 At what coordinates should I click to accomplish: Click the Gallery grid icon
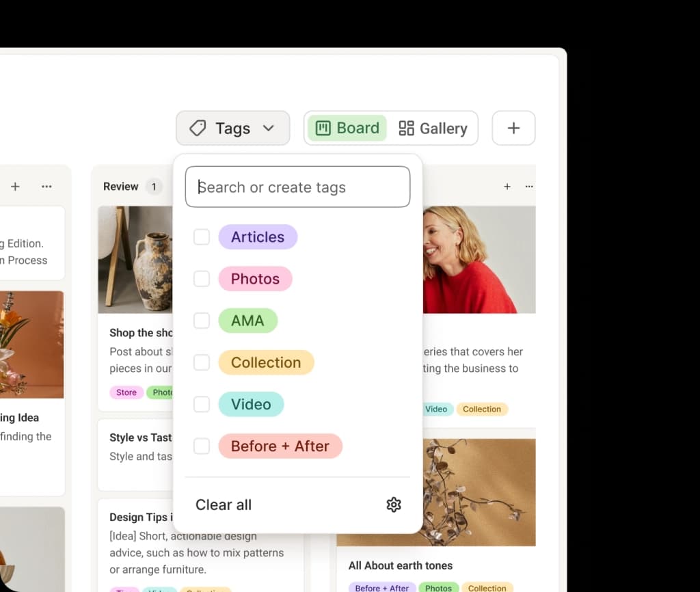[x=406, y=128]
